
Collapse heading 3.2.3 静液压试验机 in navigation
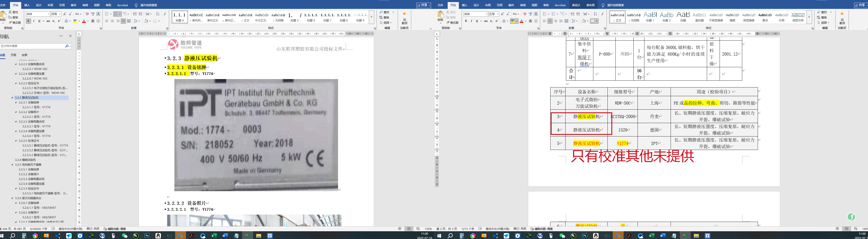(12, 98)
